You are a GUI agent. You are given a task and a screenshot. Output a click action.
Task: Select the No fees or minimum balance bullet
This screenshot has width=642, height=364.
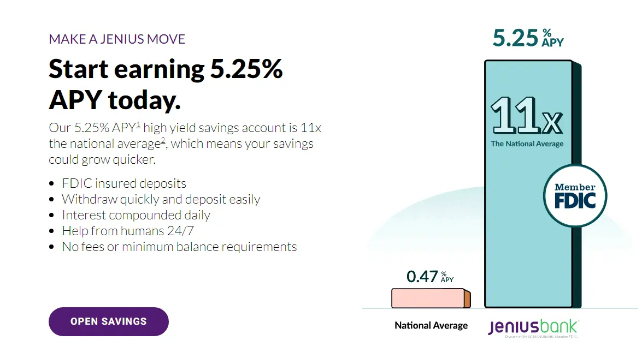179,247
